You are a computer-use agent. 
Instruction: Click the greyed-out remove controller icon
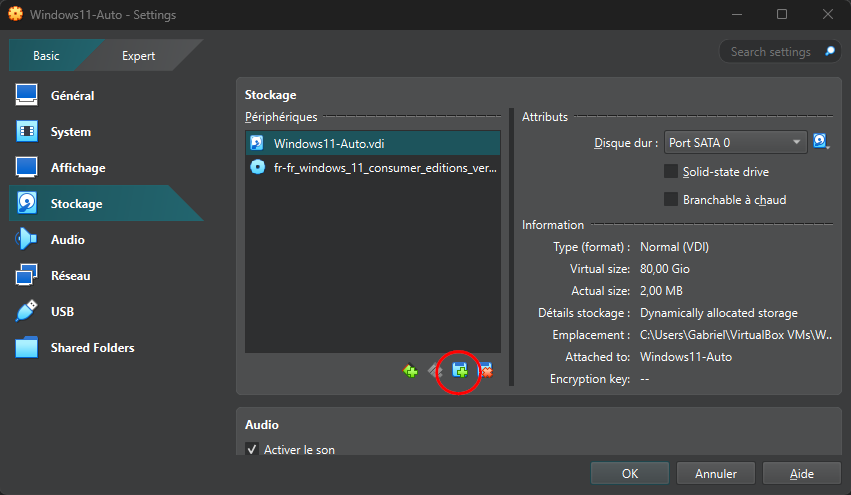pos(435,371)
